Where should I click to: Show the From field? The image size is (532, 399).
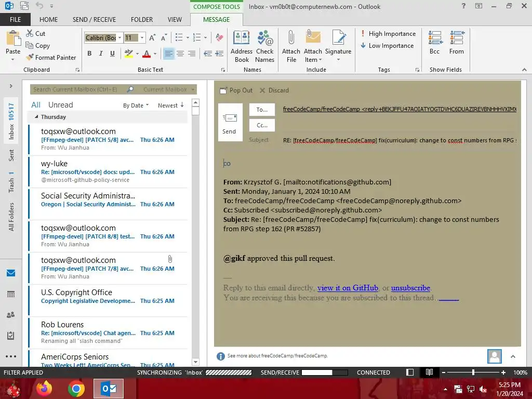457,43
